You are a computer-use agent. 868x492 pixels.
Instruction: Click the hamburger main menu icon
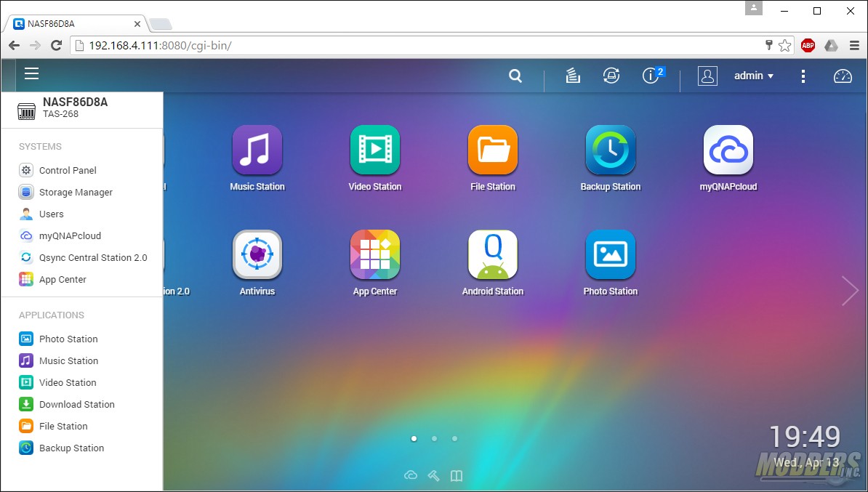tap(31, 73)
